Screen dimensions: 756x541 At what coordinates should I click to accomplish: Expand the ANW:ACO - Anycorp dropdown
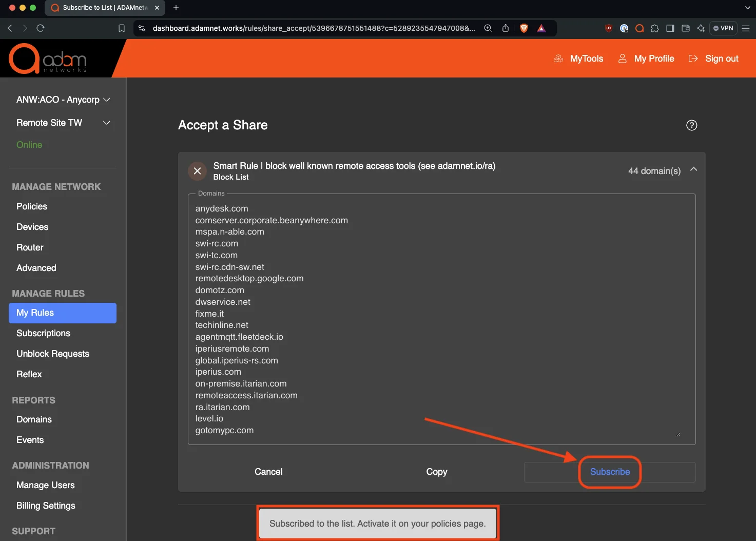coord(63,100)
